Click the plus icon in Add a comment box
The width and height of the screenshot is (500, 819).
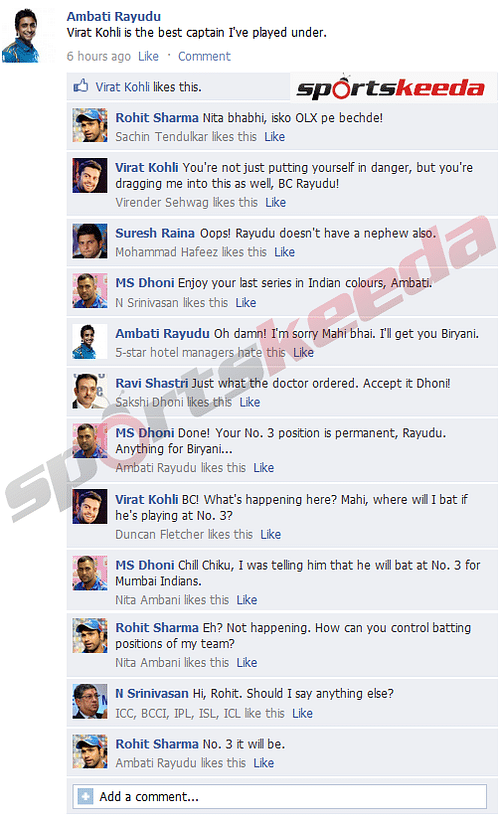click(x=85, y=796)
